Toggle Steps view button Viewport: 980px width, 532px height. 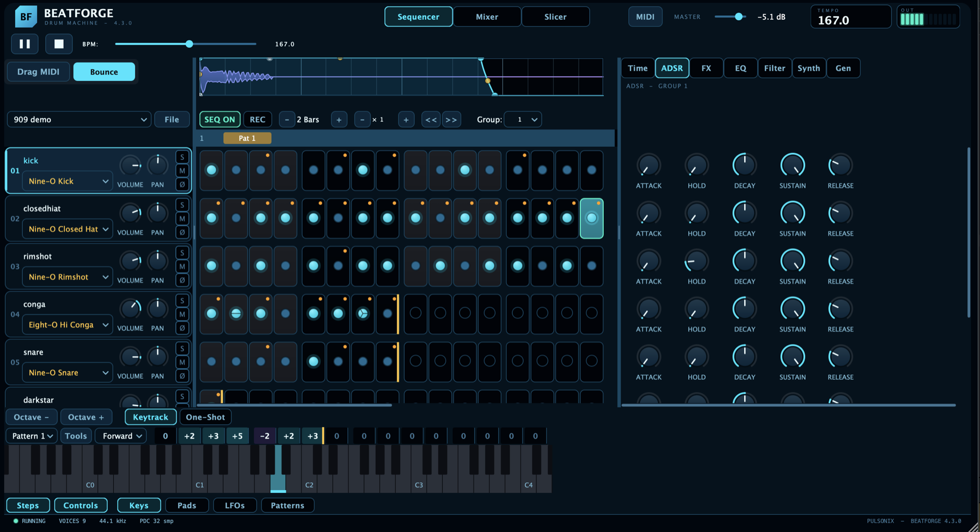[28, 505]
